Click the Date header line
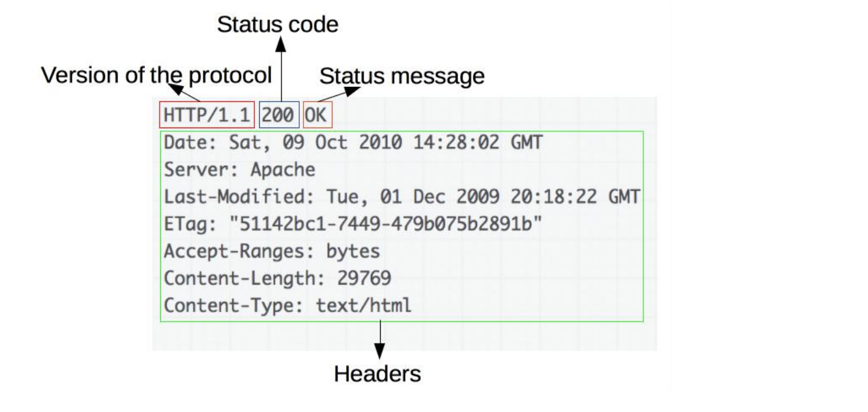The height and width of the screenshot is (412, 868). pos(353,143)
